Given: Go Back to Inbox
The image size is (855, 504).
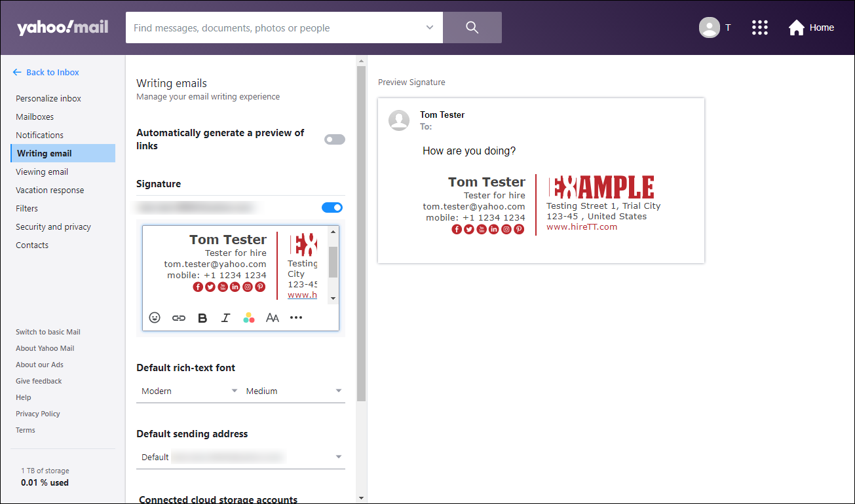Looking at the screenshot, I should 46,72.
